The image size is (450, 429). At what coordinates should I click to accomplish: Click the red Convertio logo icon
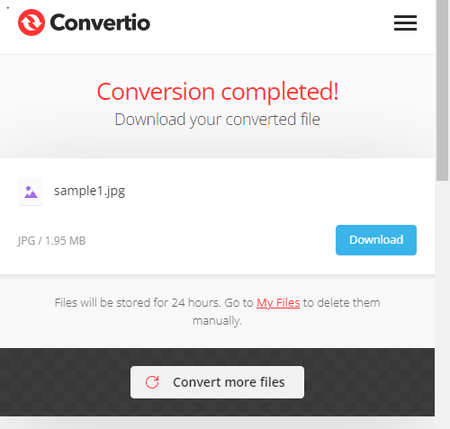pyautogui.click(x=31, y=22)
